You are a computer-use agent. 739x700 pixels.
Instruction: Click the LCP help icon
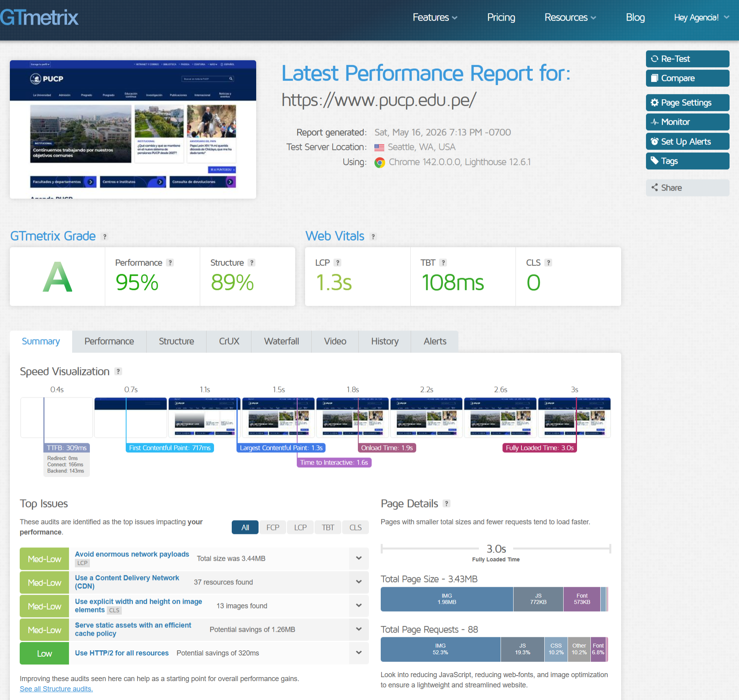337,263
